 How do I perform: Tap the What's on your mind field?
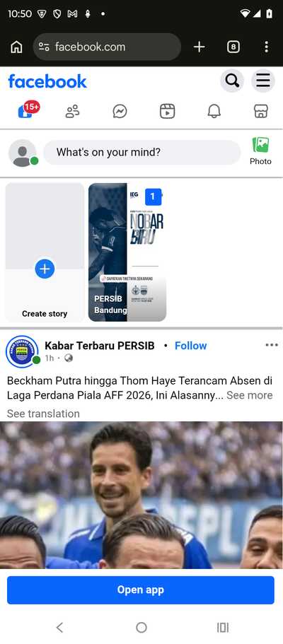pyautogui.click(x=142, y=153)
